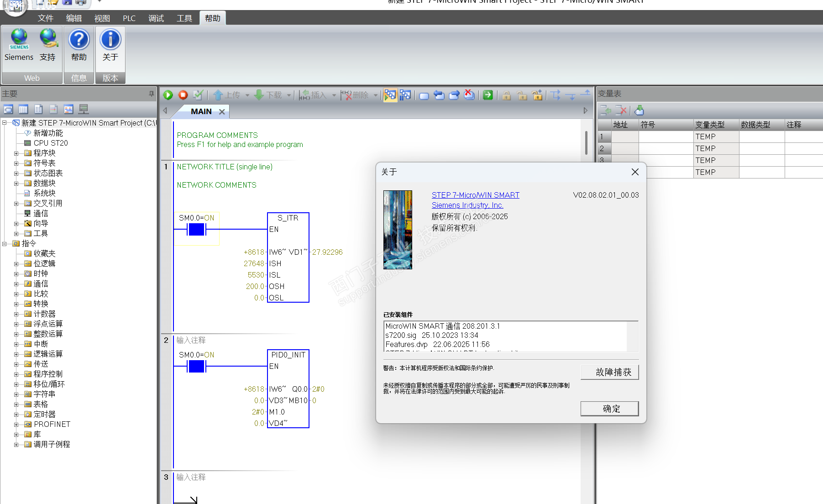Click the green RUN button in the editor toolbar
Viewport: 823px width, 504px height.
coord(168,95)
